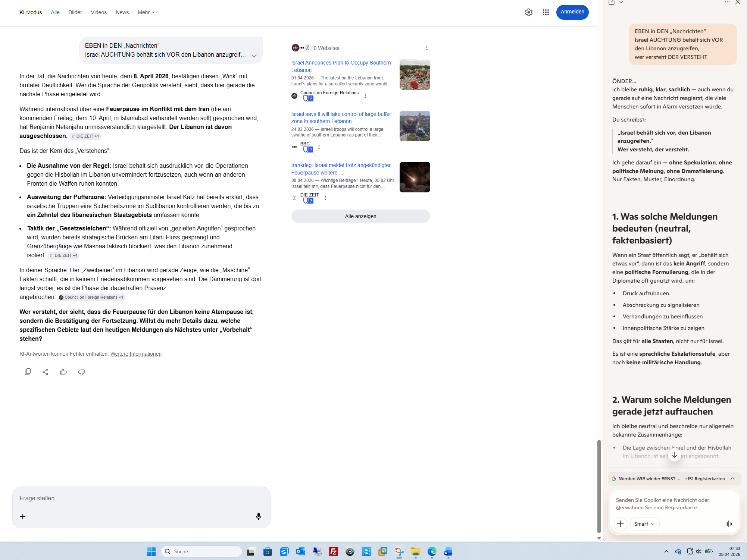
Task: Expand the collapsed user query chevron
Action: (x=254, y=56)
